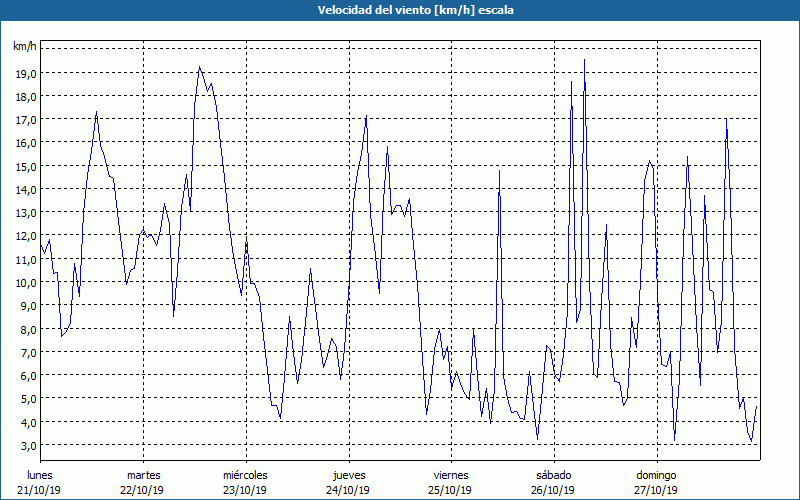Click the '3,0' y-axis value

28,445
